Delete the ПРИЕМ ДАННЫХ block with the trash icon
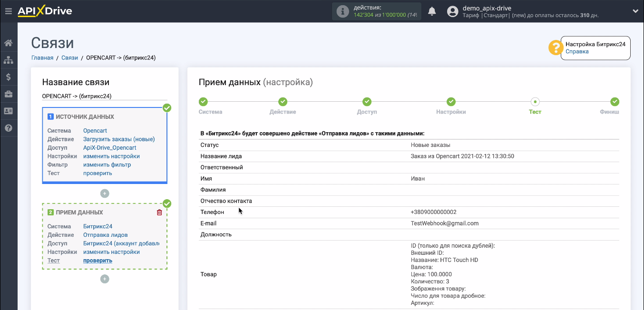The height and width of the screenshot is (310, 644). click(159, 213)
